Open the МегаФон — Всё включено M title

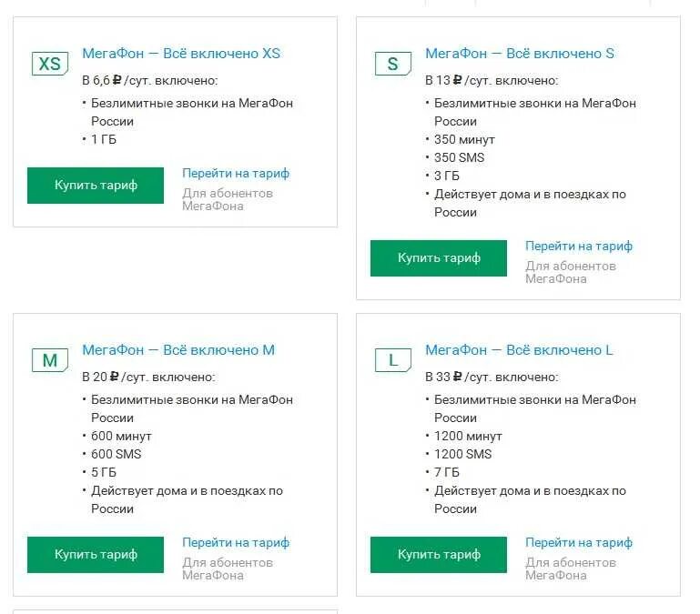coord(178,350)
